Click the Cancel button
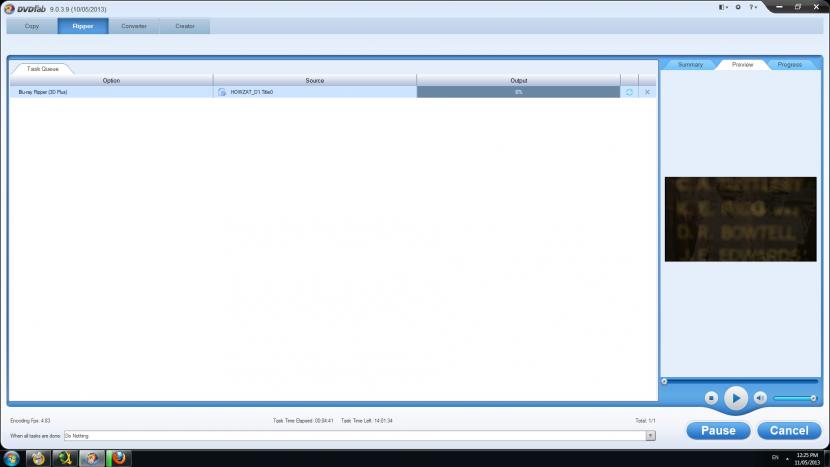 coord(789,430)
